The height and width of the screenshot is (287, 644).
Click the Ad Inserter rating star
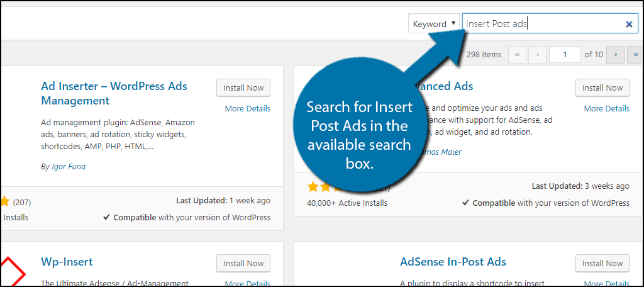pyautogui.click(x=5, y=201)
